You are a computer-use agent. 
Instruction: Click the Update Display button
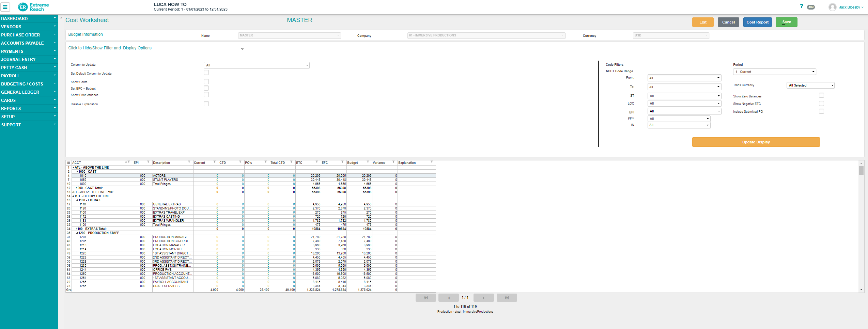(x=756, y=142)
